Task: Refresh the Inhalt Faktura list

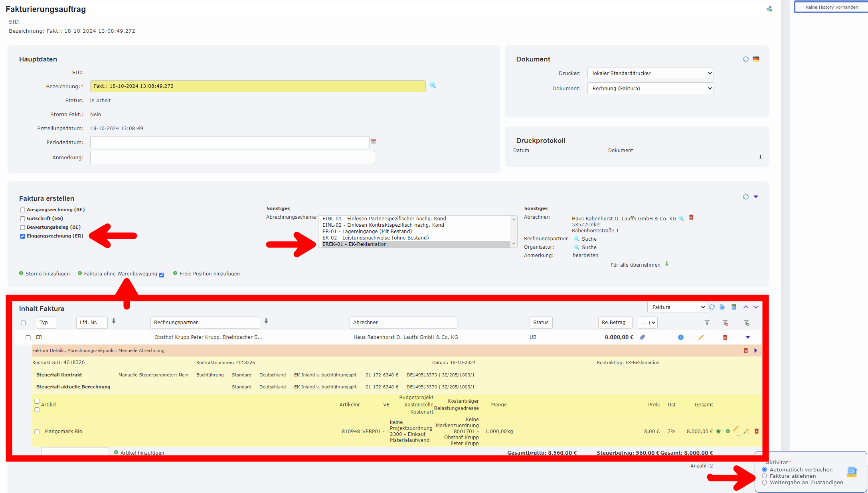Action: pos(712,307)
